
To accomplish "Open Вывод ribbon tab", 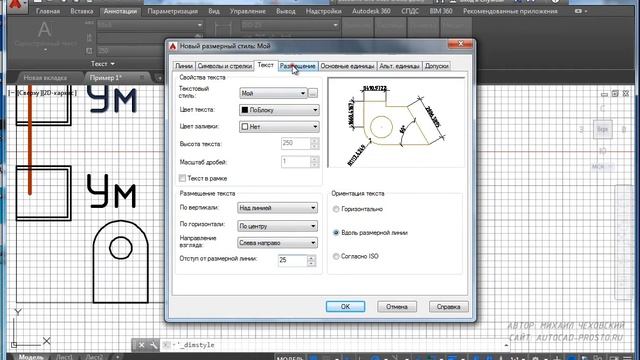I will point(286,11).
